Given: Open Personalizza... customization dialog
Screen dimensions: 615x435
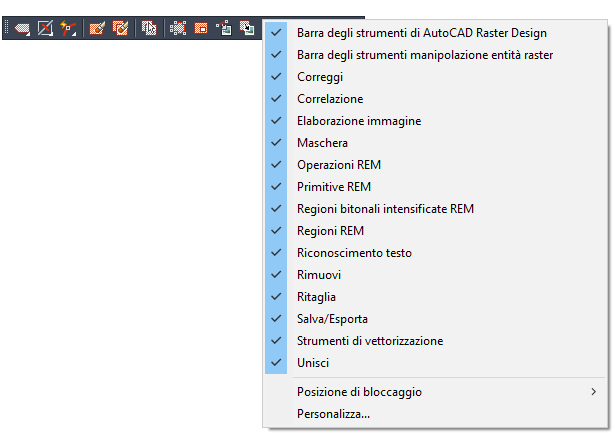Looking at the screenshot, I should click(435, 414).
